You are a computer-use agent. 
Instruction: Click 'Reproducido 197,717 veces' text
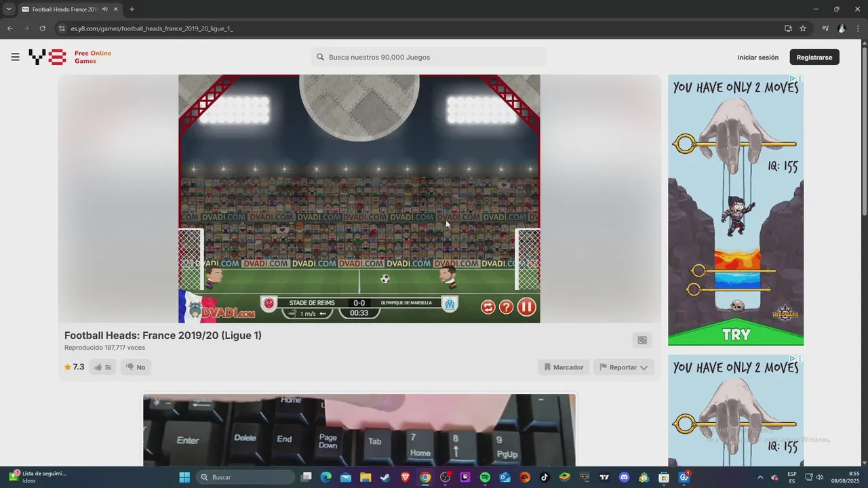pyautogui.click(x=104, y=348)
